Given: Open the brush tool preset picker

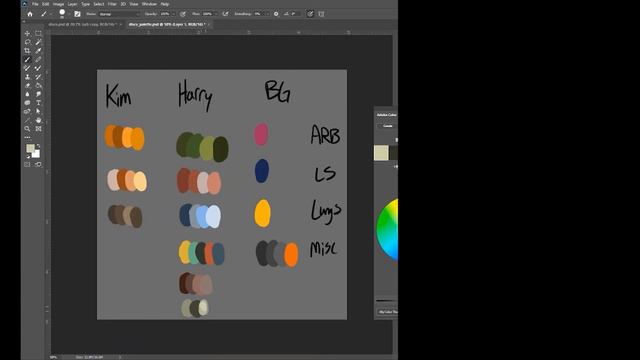Looking at the screenshot, I should click(x=45, y=14).
